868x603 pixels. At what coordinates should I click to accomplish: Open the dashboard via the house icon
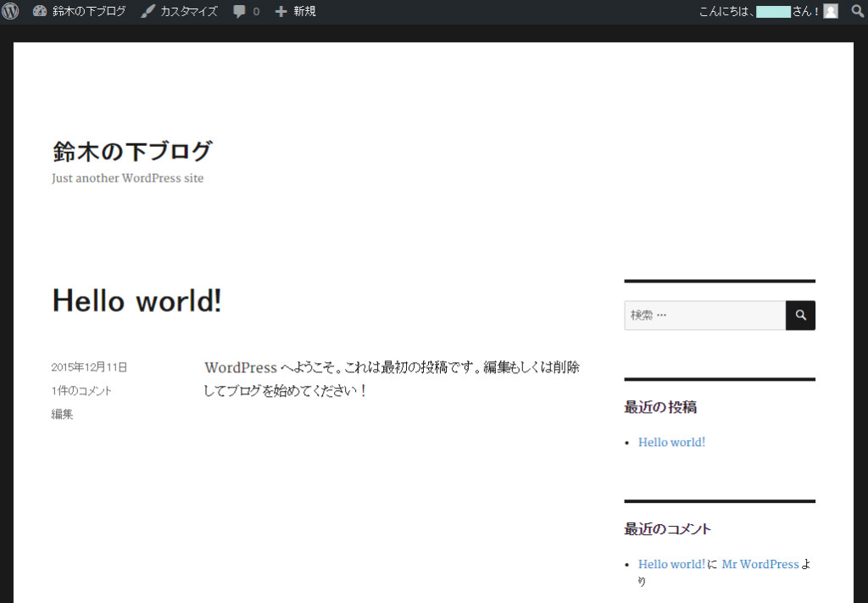point(39,11)
